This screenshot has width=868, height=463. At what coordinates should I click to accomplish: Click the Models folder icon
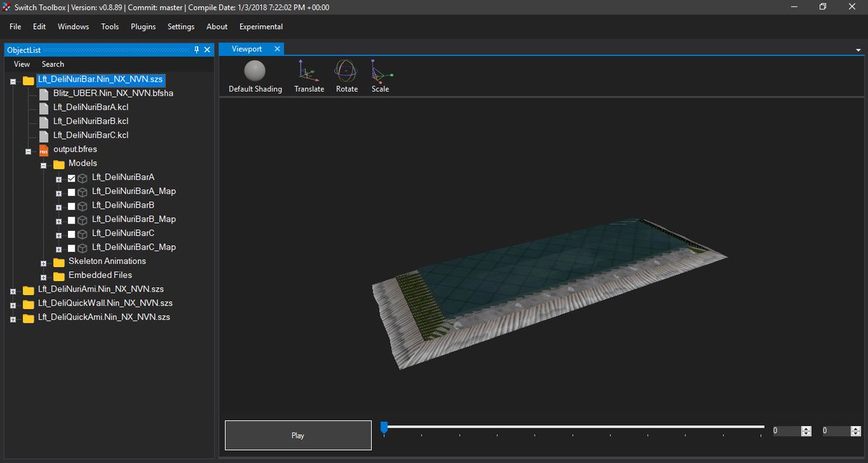point(59,163)
